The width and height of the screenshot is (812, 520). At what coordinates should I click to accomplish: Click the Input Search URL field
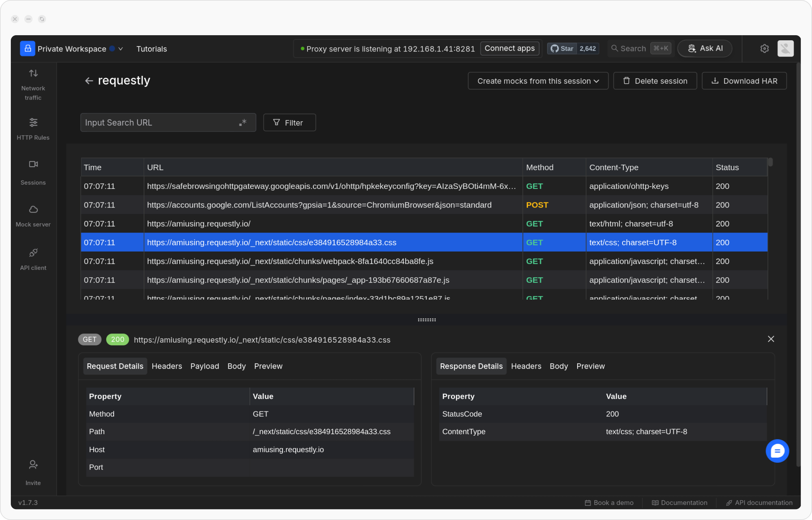(x=152, y=122)
